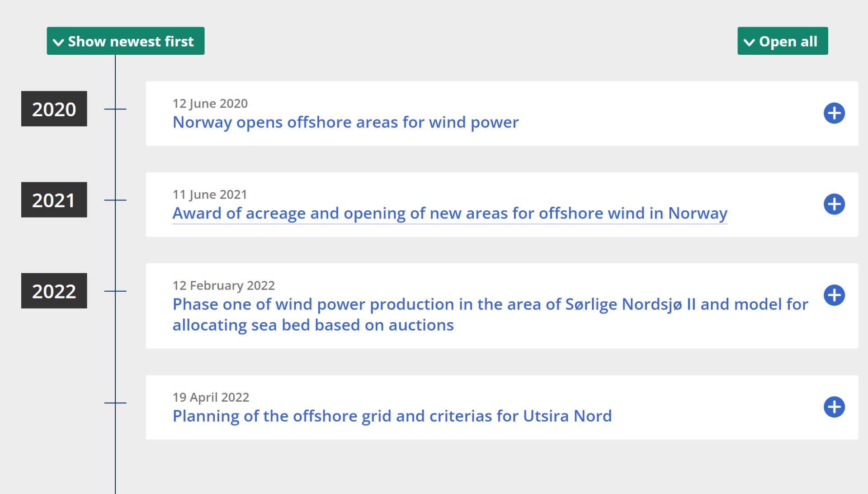The width and height of the screenshot is (868, 494).
Task: Click the timeline tick beside 19 April 2022
Action: 115,403
